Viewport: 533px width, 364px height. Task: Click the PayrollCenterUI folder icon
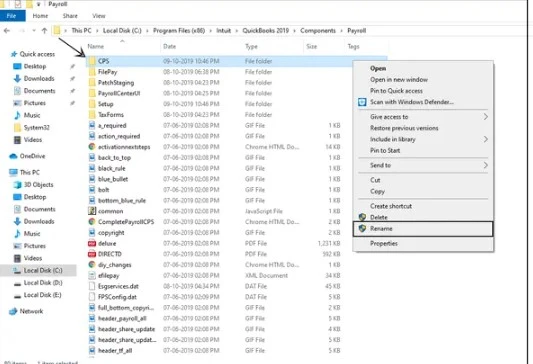pyautogui.click(x=92, y=93)
